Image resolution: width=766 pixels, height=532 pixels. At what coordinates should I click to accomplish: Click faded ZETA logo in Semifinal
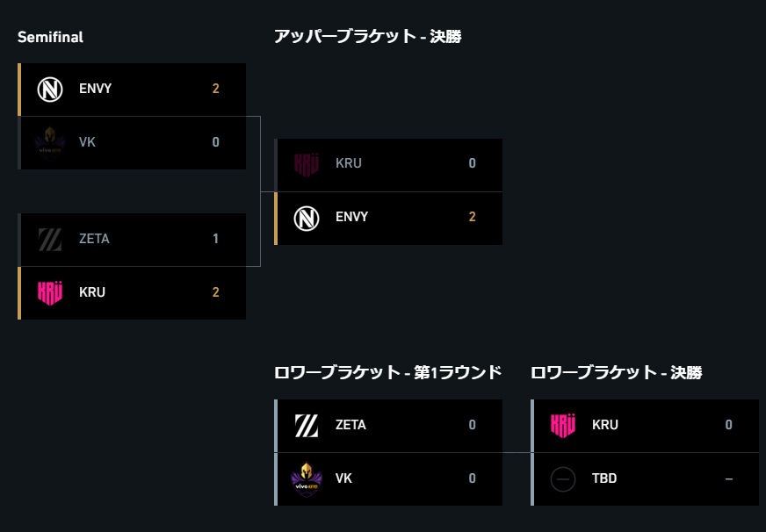tap(50, 239)
